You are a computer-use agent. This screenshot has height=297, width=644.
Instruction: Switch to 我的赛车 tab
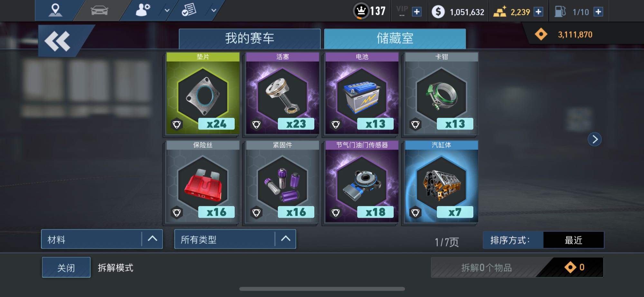(250, 39)
